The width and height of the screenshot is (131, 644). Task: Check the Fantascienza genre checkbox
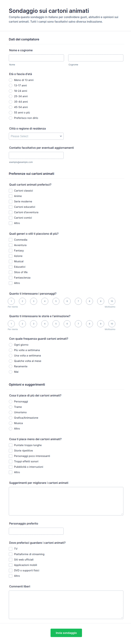tap(11, 278)
